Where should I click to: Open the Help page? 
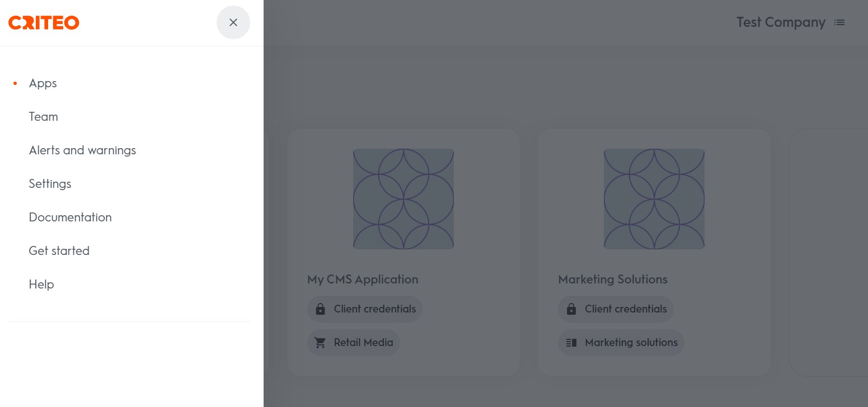pos(41,285)
